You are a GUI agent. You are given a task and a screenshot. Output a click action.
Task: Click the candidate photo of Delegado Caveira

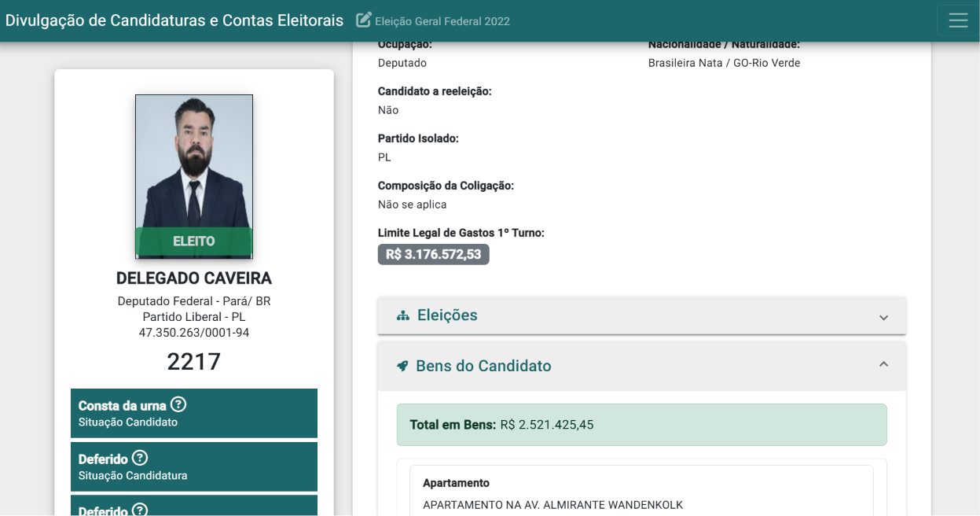pyautogui.click(x=194, y=176)
